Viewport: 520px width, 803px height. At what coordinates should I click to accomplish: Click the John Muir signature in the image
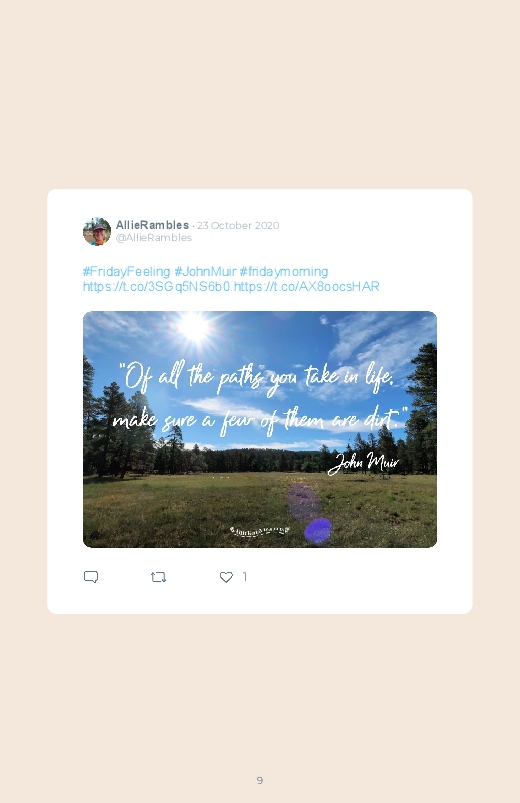pos(363,463)
